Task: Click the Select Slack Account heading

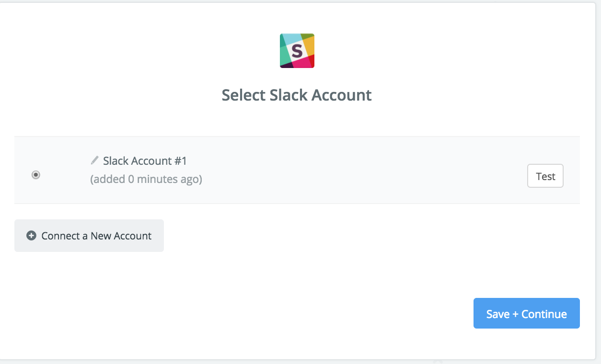Action: tap(297, 95)
